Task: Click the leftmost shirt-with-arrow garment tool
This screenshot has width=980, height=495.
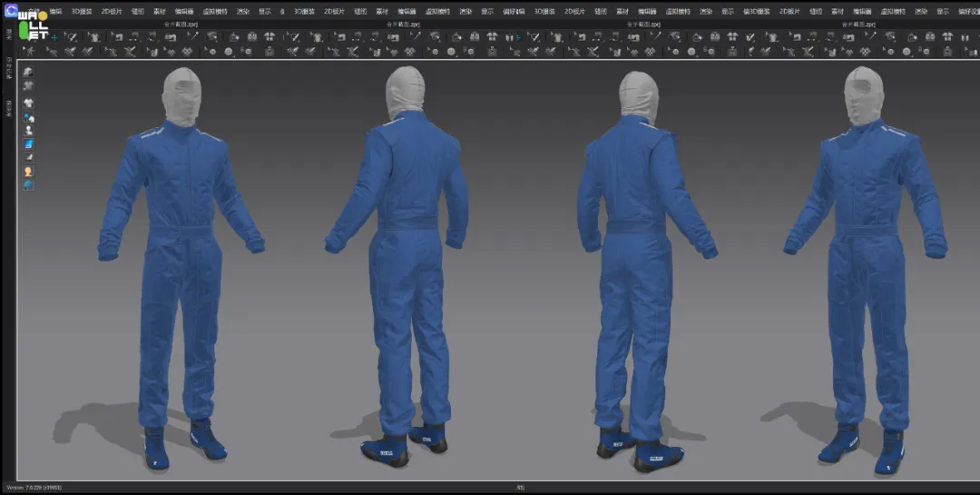Action: tap(93, 37)
